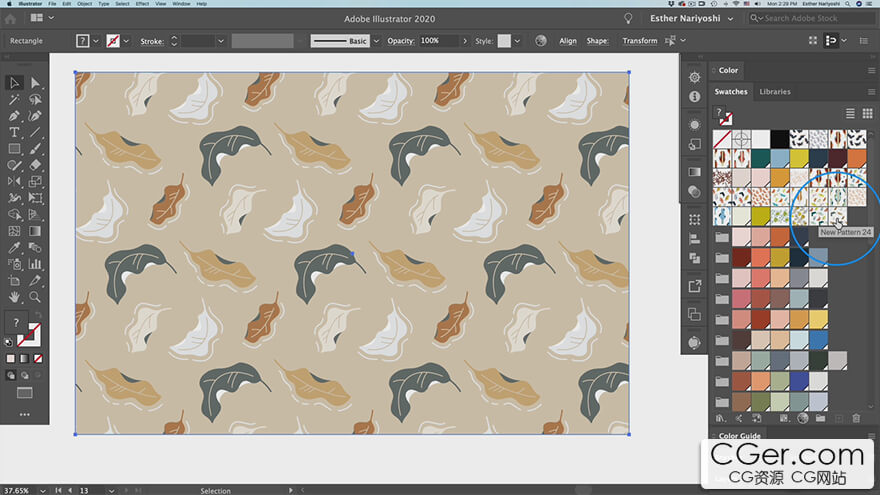Image resolution: width=880 pixels, height=495 pixels.
Task: Swap fill and stroke in the toolbox
Action: pos(38,315)
